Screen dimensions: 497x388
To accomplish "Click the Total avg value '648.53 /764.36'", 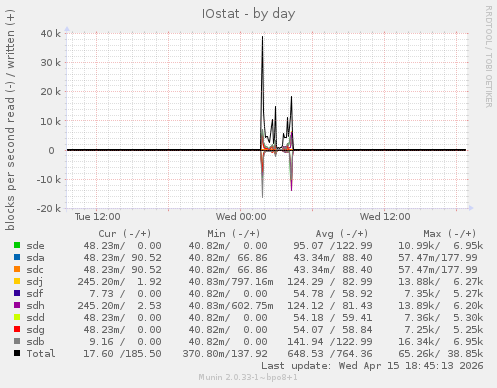I will pyautogui.click(x=330, y=354).
